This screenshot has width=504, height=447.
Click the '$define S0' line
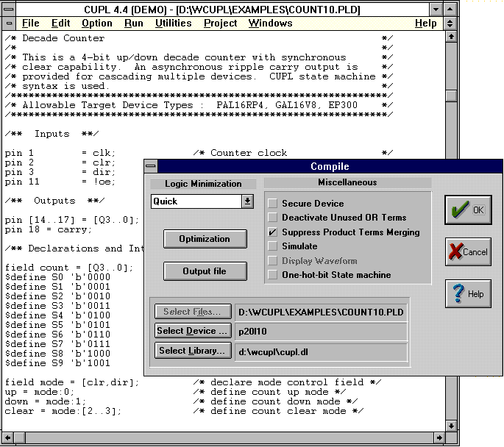tap(57, 277)
